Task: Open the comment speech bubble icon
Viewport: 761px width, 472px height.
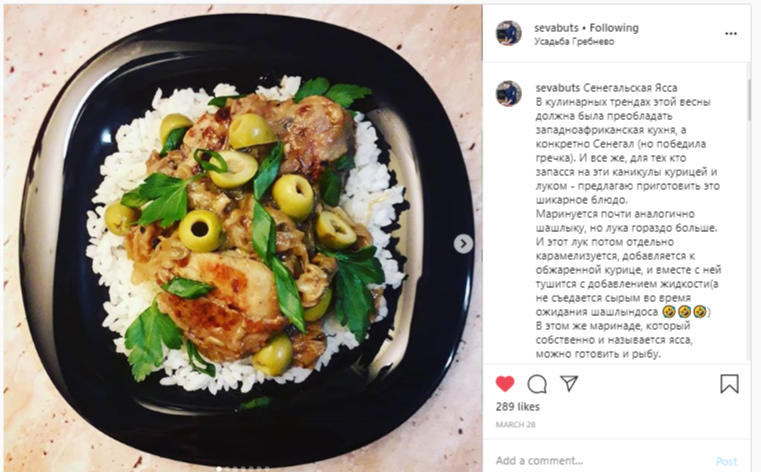Action: coord(537,384)
